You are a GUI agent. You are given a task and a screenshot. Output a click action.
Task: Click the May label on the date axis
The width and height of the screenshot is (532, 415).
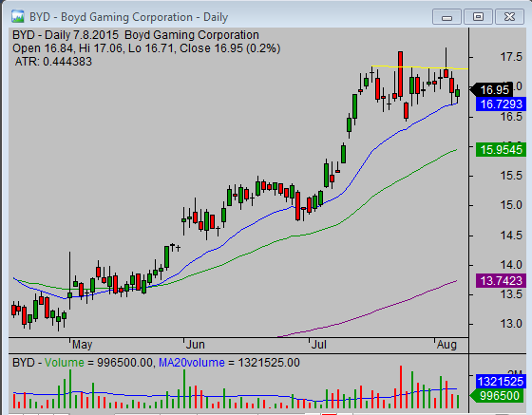[x=82, y=345]
